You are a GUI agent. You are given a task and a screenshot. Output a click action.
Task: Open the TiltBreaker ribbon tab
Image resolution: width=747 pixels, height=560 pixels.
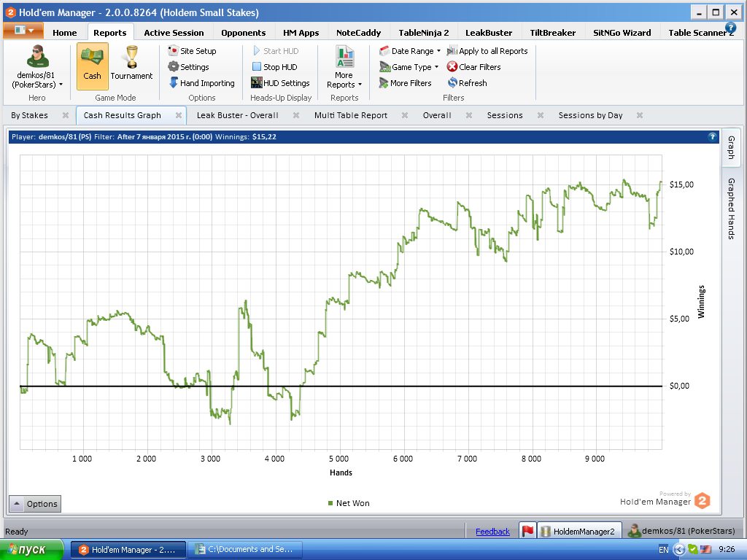[x=553, y=33]
